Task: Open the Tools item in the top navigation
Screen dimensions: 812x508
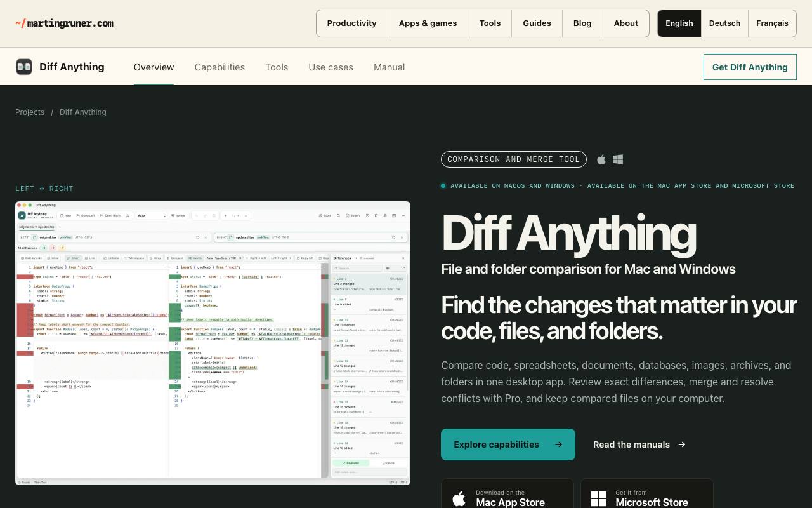Action: point(490,23)
